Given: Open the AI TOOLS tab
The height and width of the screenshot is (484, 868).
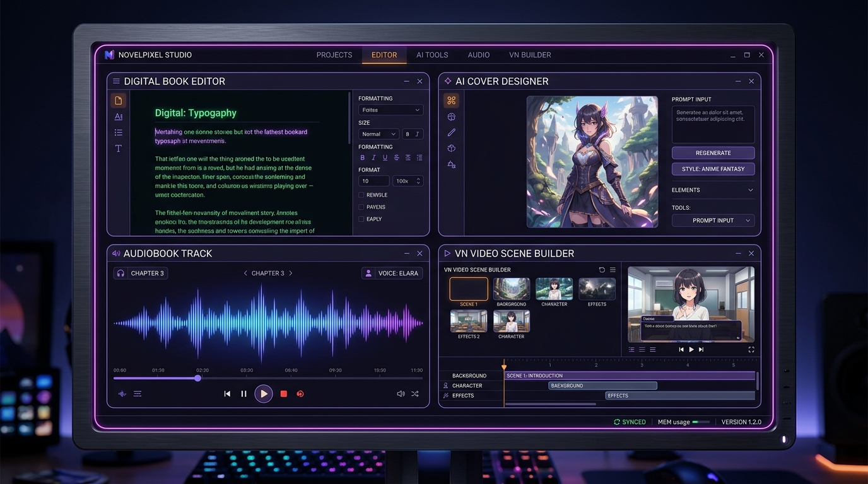Looking at the screenshot, I should (x=432, y=55).
